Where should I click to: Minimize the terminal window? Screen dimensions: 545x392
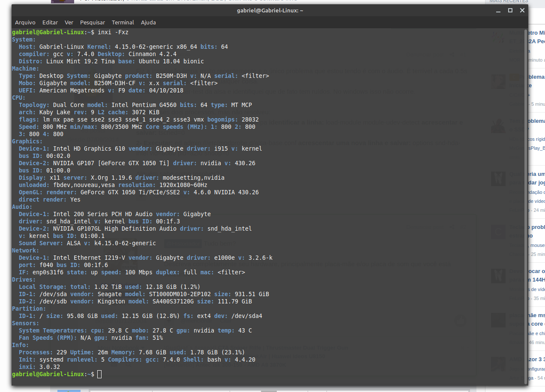pos(499,10)
